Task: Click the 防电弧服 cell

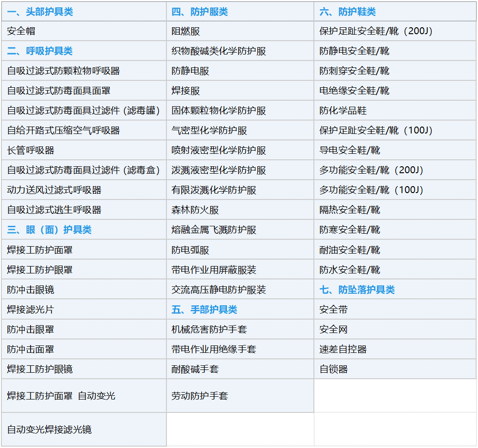Action: pyautogui.click(x=240, y=249)
